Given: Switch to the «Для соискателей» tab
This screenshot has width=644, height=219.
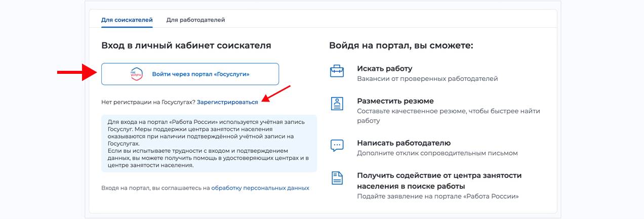Looking at the screenshot, I should pyautogui.click(x=127, y=20).
